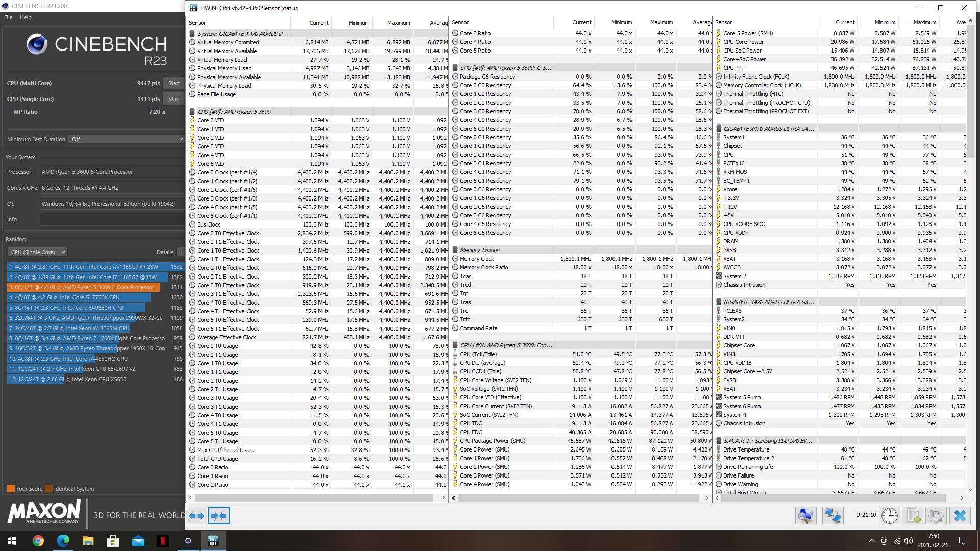Open sensor settings gear icon
The height and width of the screenshot is (551, 980).
tap(936, 516)
